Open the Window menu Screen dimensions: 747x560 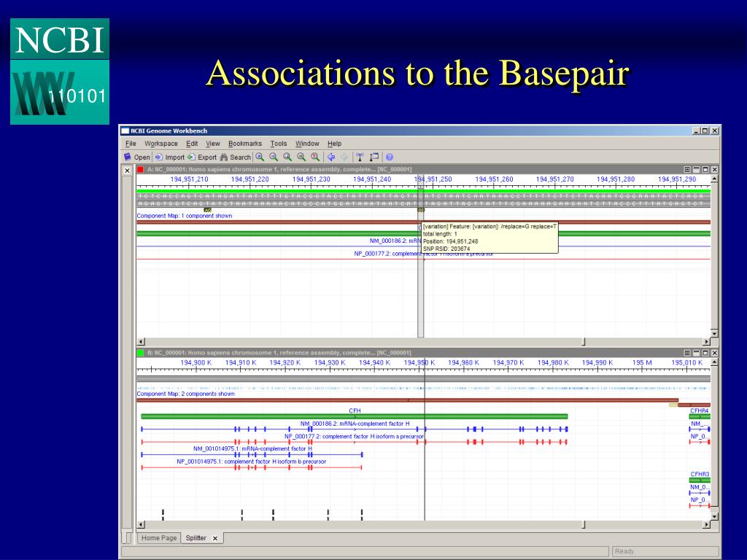coord(307,144)
